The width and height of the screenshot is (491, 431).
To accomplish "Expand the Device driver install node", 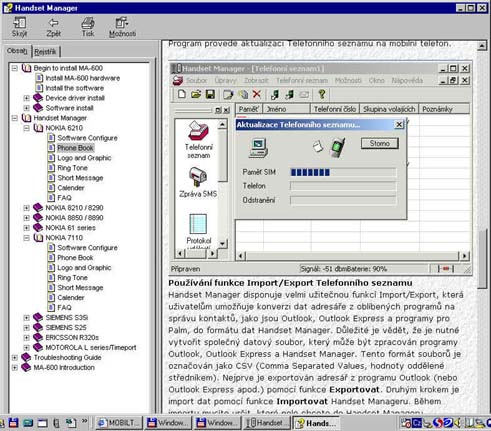I will click(x=27, y=98).
